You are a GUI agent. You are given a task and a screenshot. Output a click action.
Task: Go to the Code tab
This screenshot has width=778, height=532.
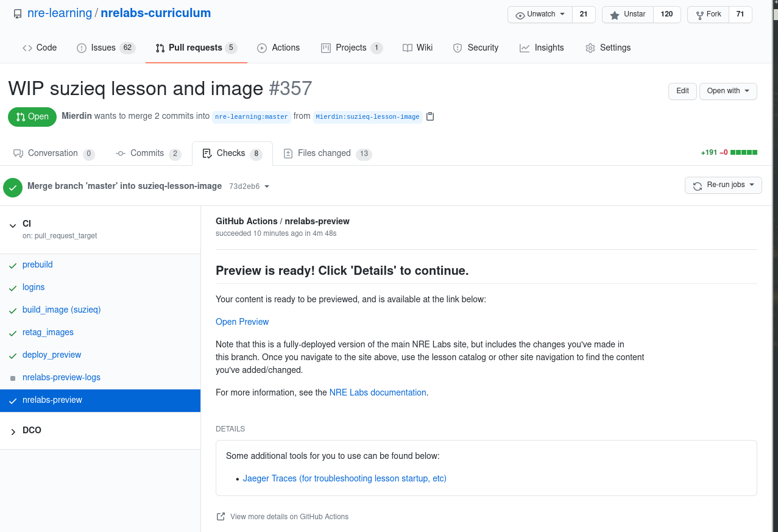[40, 48]
